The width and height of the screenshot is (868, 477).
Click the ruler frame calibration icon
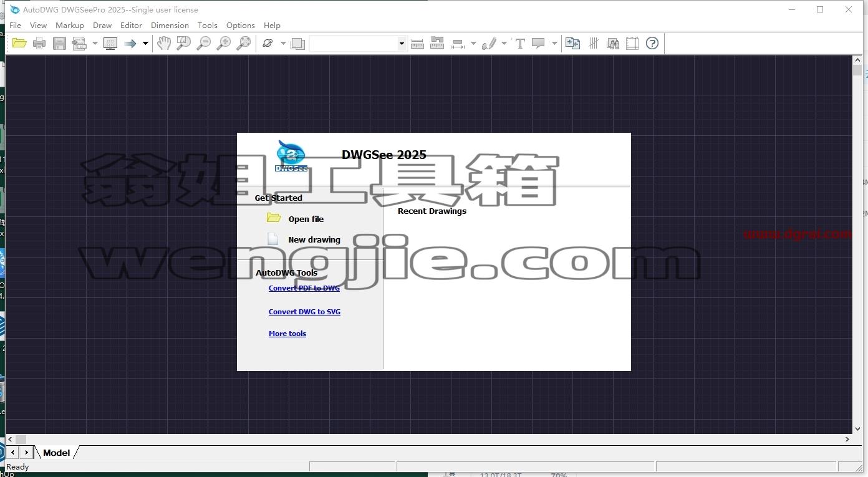632,43
